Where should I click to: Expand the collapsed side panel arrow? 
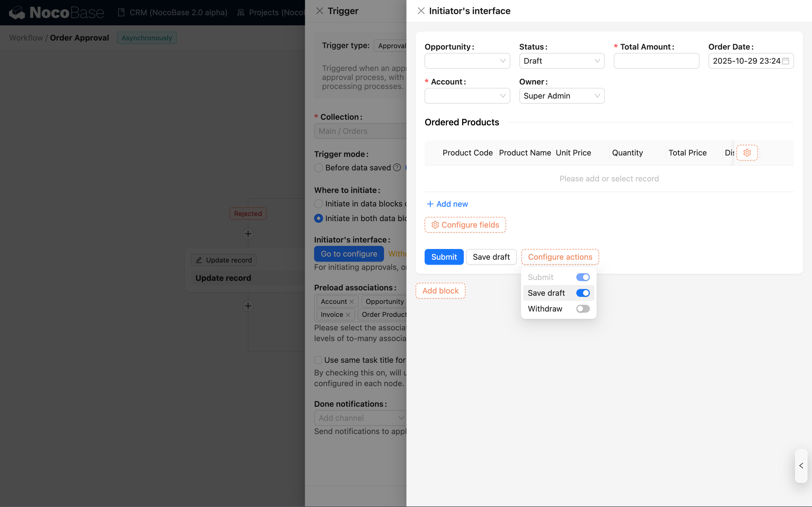[x=801, y=465]
